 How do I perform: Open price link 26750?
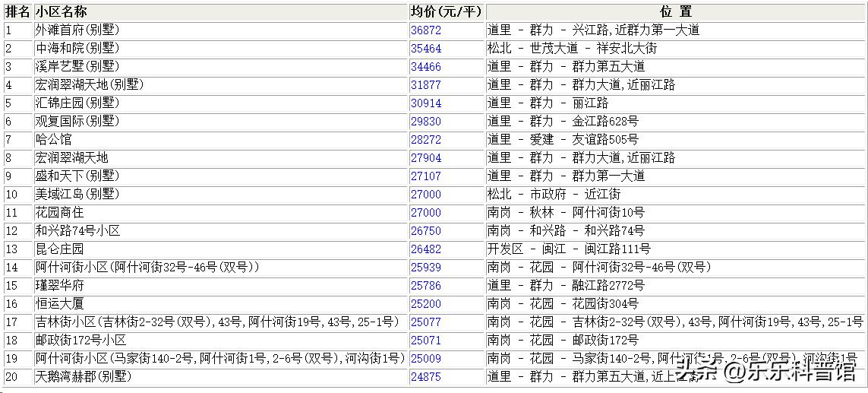tap(426, 231)
